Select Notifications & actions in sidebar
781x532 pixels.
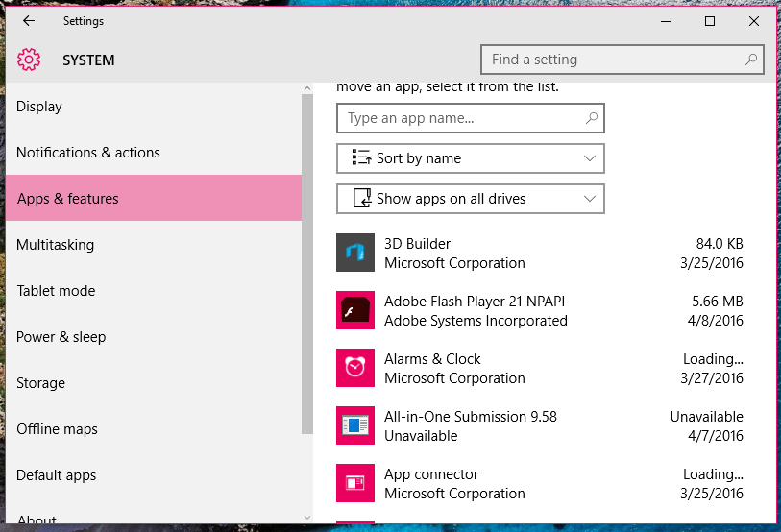point(88,153)
